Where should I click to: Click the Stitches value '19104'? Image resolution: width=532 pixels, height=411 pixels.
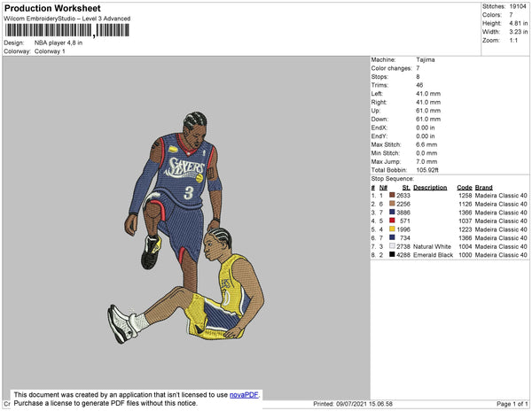coord(518,6)
